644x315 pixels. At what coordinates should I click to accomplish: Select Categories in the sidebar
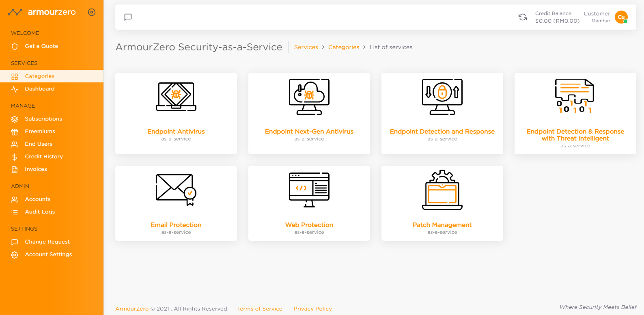(x=52, y=76)
